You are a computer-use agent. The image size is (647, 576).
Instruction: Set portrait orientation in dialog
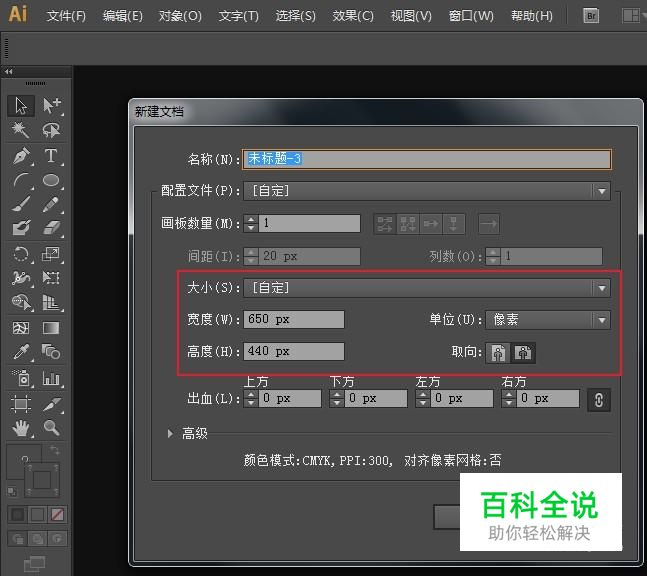(x=498, y=353)
